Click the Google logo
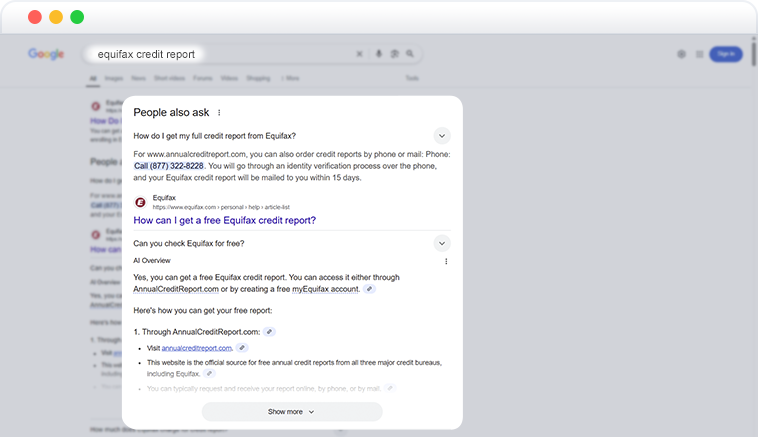758x437 pixels. click(46, 54)
